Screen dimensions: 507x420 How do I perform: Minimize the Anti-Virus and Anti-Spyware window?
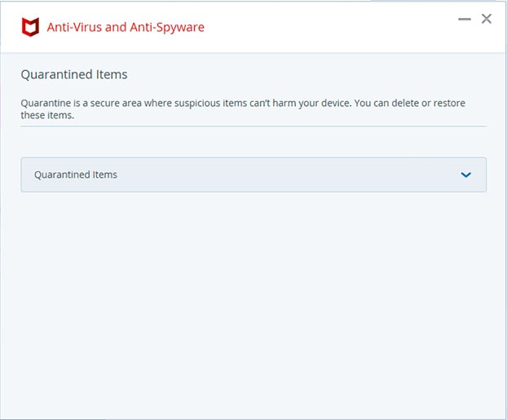pyautogui.click(x=465, y=19)
